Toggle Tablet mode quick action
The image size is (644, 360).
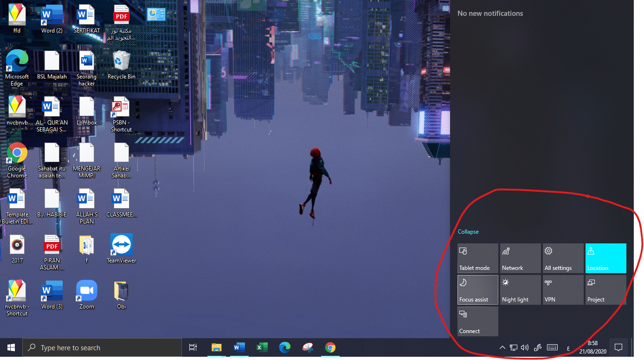coord(478,258)
